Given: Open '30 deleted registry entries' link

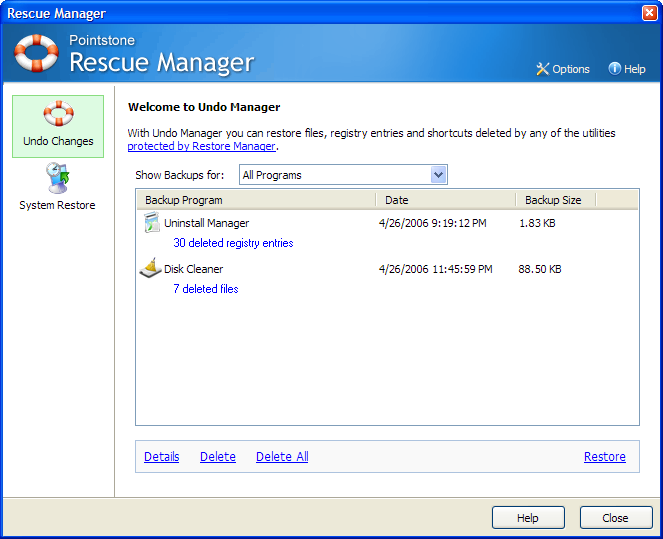Looking at the screenshot, I should click(x=233, y=243).
